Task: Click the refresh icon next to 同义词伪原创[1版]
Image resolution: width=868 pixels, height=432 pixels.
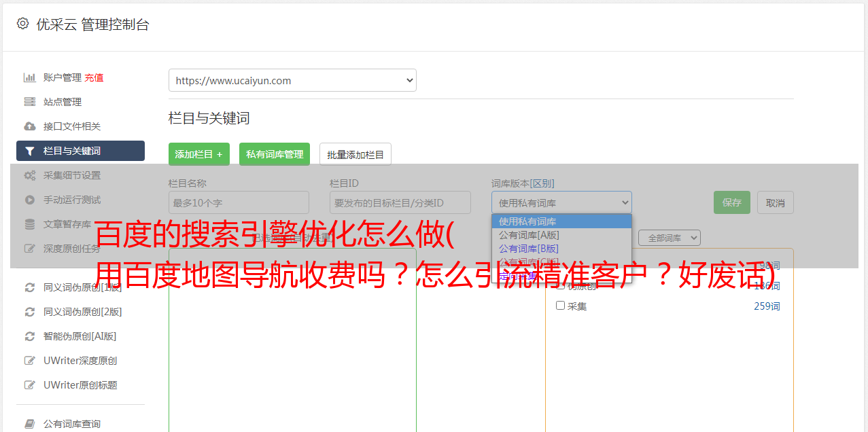Action: coord(29,287)
